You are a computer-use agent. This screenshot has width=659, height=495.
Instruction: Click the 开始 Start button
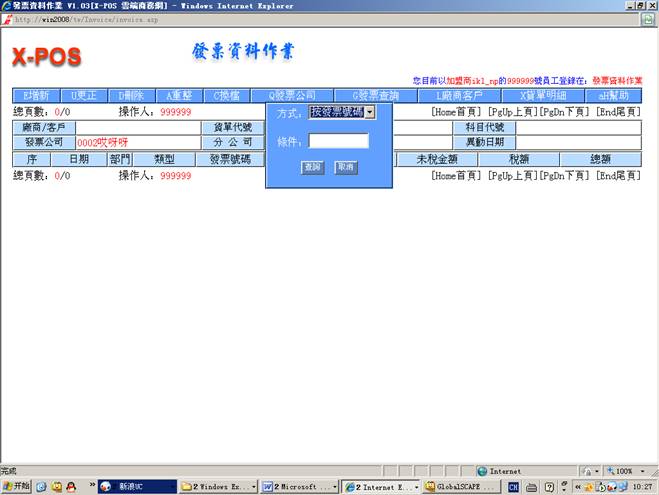click(17, 486)
